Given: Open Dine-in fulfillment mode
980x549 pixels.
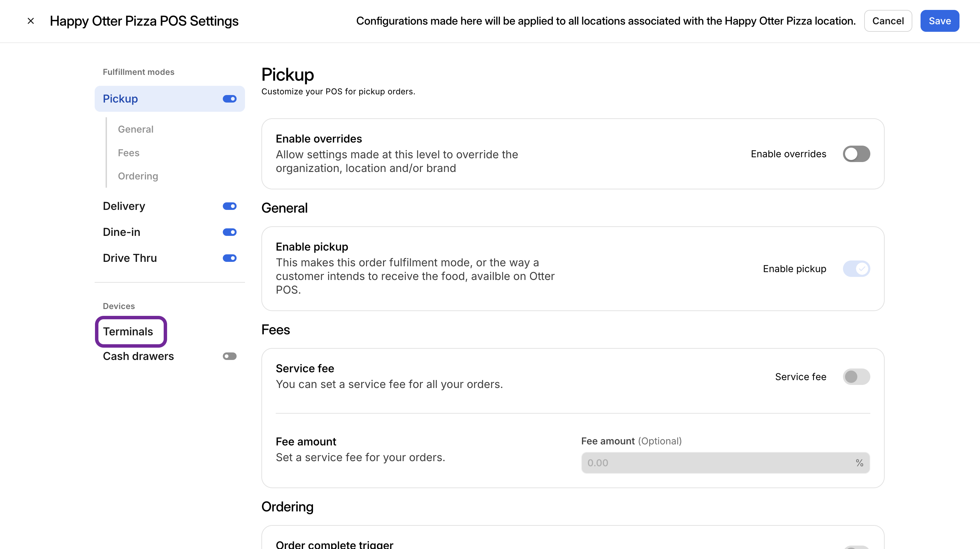Looking at the screenshot, I should tap(122, 232).
